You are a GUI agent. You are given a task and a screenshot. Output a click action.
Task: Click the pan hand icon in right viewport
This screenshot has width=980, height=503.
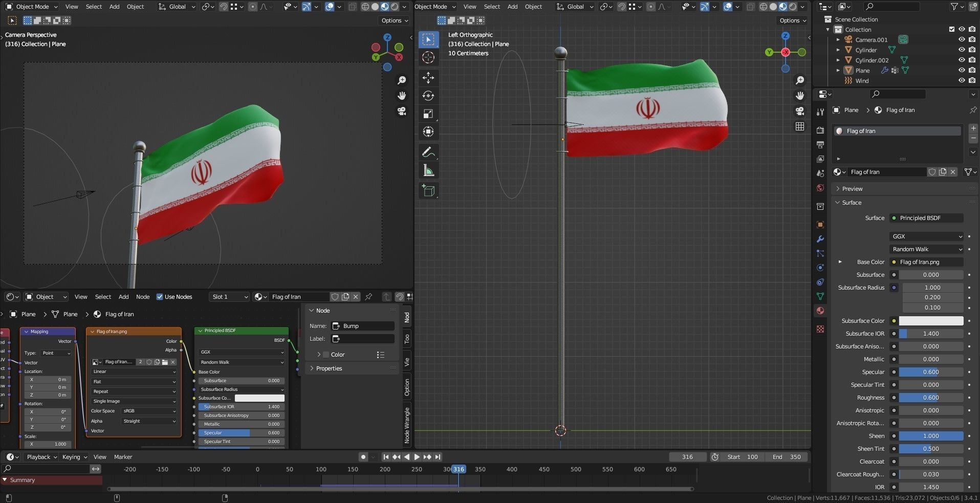pyautogui.click(x=800, y=96)
